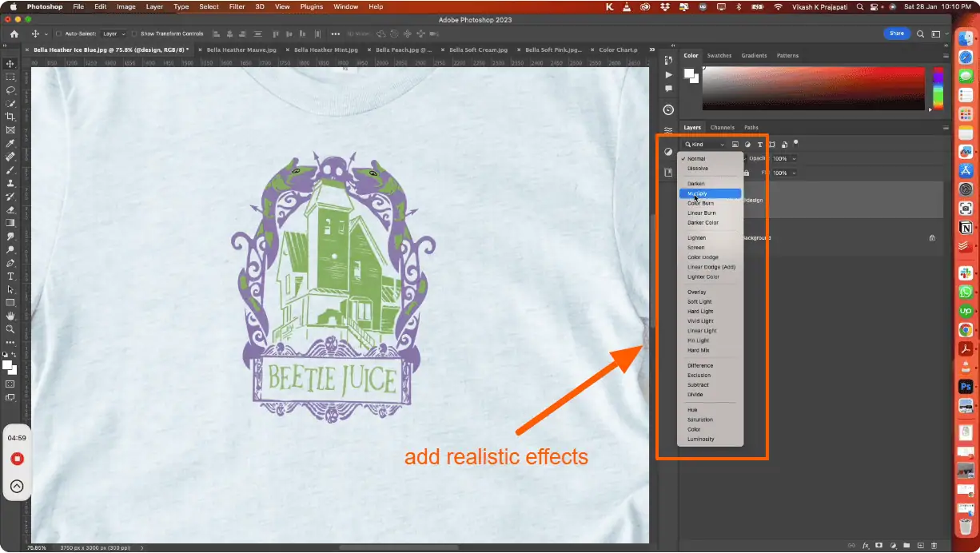The image size is (980, 553).
Task: Choose the Horizontal Type tool
Action: click(x=10, y=276)
